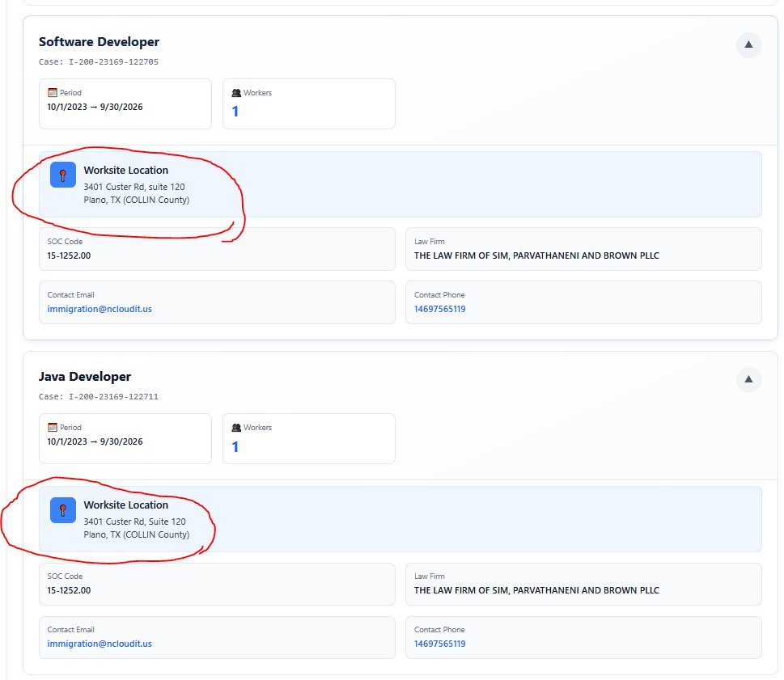This screenshot has height=680, width=784.
Task: Select the Java Developer job title
Action: tap(85, 377)
